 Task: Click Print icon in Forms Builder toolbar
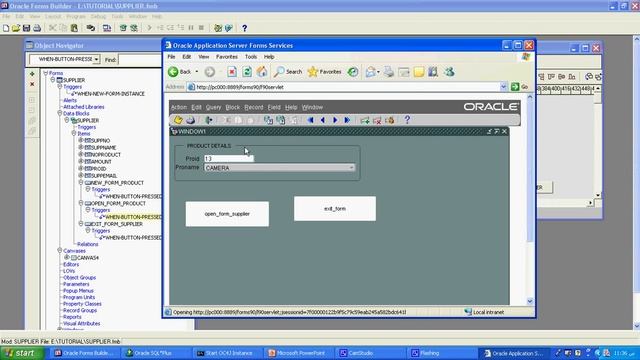click(x=37, y=28)
